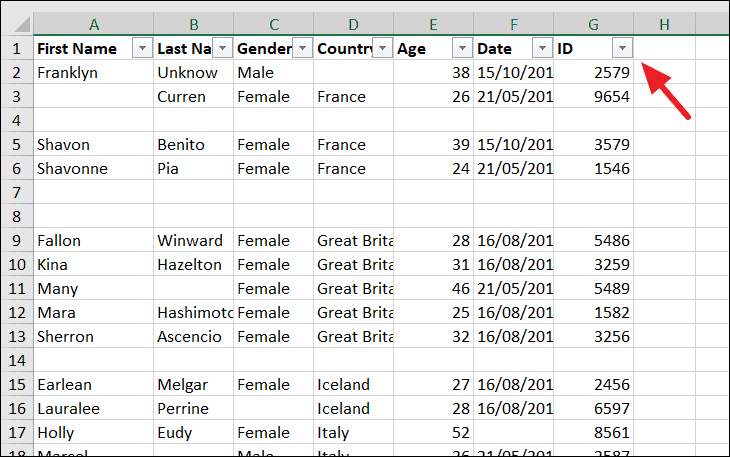Select column A header
Image resolution: width=730 pixels, height=457 pixels.
click(x=93, y=23)
